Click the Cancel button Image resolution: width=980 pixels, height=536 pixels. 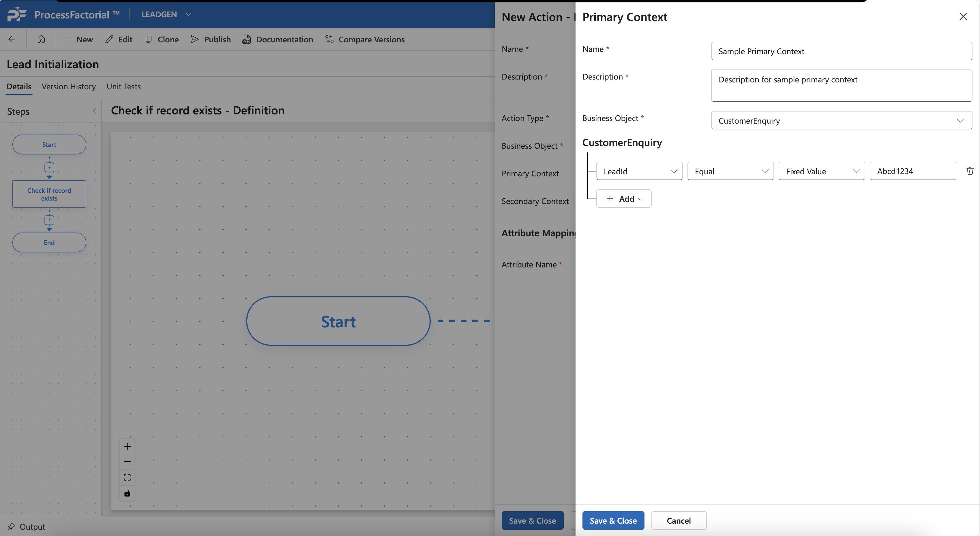[x=678, y=520]
